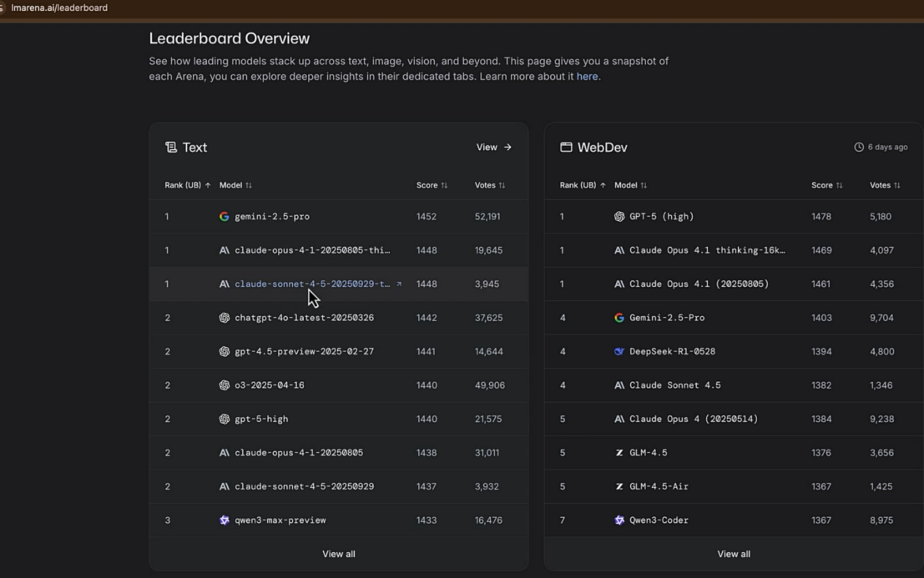The height and width of the screenshot is (578, 924).
Task: Click the Z logo beside GLM-4.5
Action: [619, 453]
